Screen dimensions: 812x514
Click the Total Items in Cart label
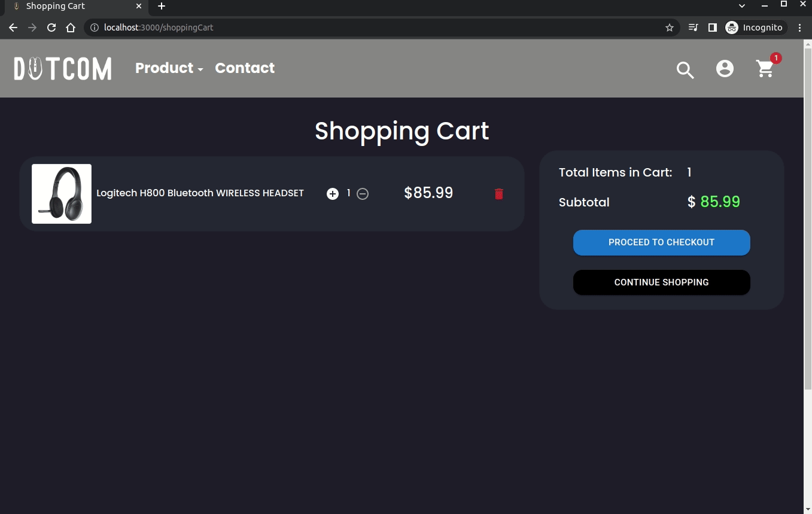coord(615,172)
